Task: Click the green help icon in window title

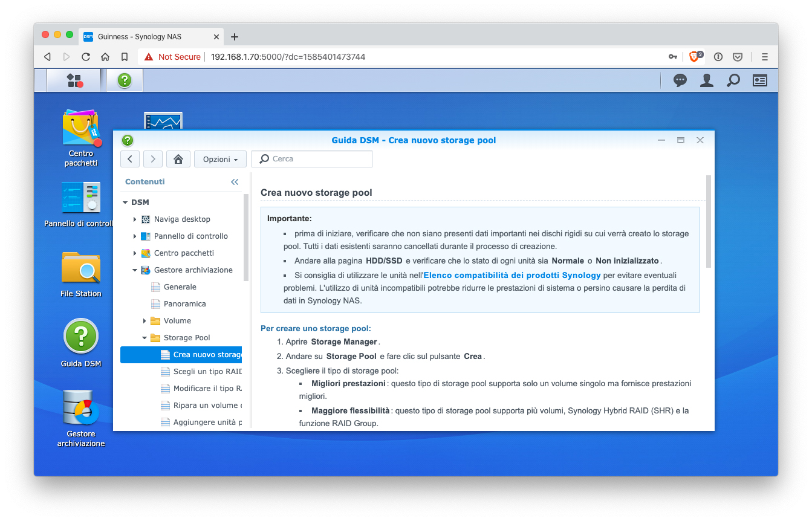Action: click(128, 140)
